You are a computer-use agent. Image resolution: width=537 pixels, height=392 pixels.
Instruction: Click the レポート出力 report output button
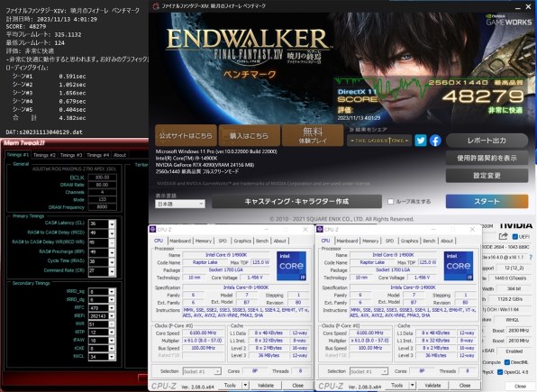coord(487,141)
